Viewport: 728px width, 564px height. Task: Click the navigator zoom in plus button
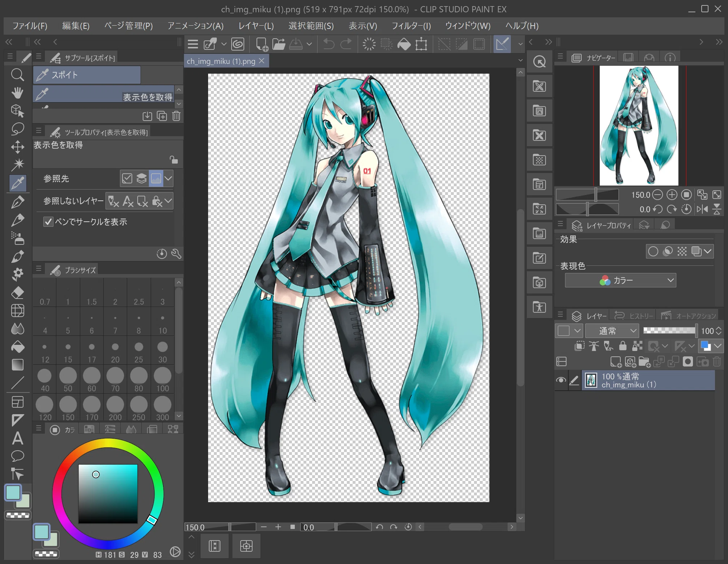[x=672, y=195]
